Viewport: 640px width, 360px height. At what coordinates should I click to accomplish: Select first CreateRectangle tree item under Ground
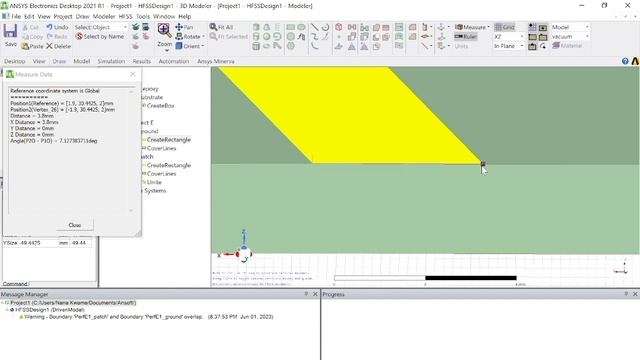pos(169,140)
